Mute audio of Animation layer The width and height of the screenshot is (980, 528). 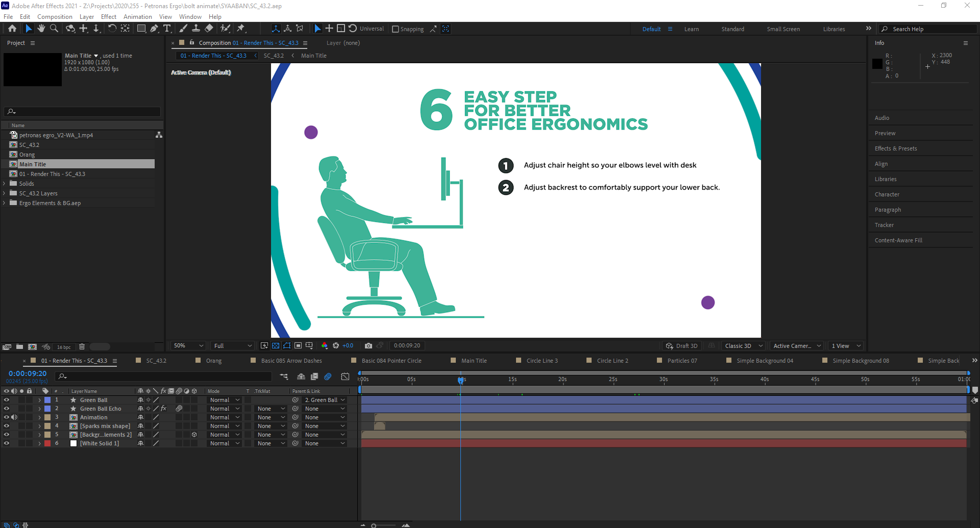pos(14,417)
